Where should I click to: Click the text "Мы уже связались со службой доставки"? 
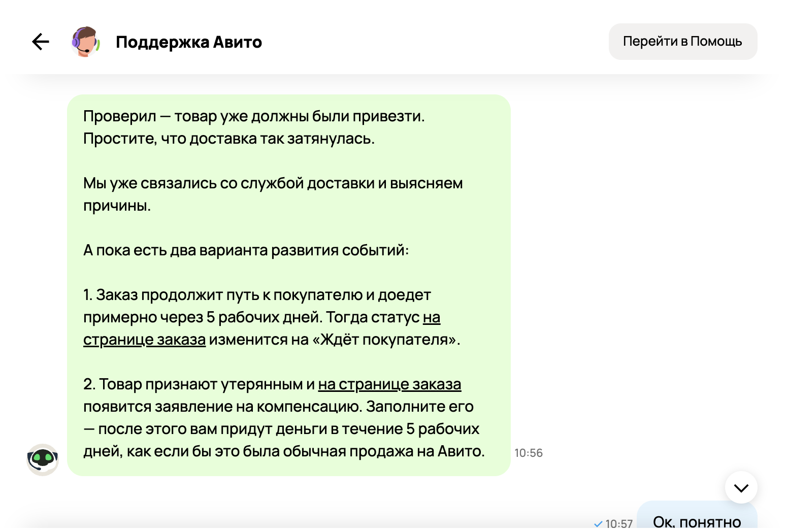(x=229, y=183)
